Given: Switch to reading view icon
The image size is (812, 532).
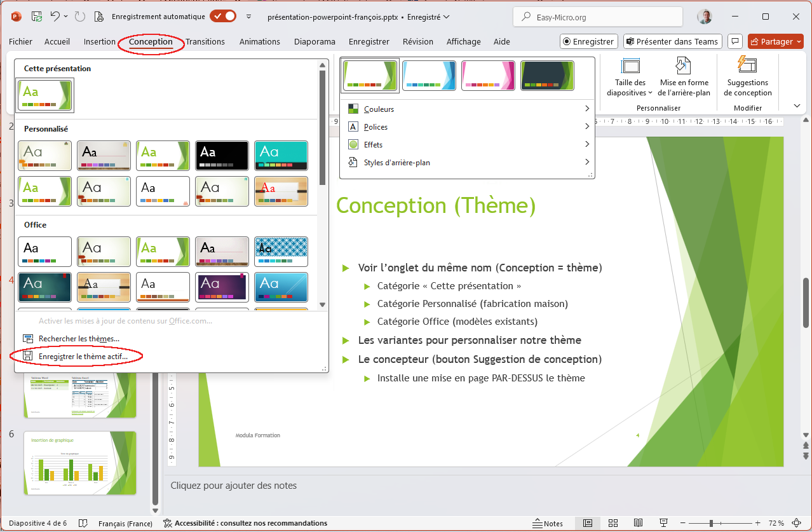Looking at the screenshot, I should [639, 523].
